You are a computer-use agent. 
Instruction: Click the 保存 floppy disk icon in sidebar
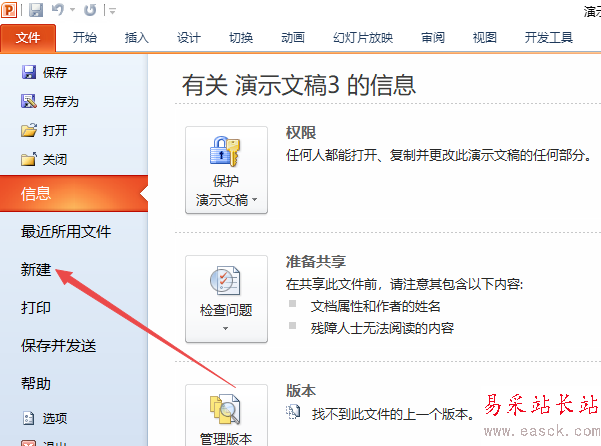pyautogui.click(x=29, y=72)
